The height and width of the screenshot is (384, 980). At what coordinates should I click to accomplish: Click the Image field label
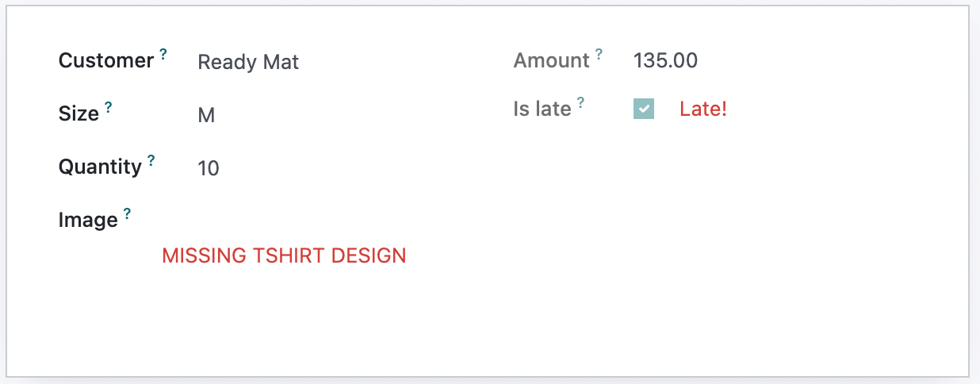click(x=88, y=220)
